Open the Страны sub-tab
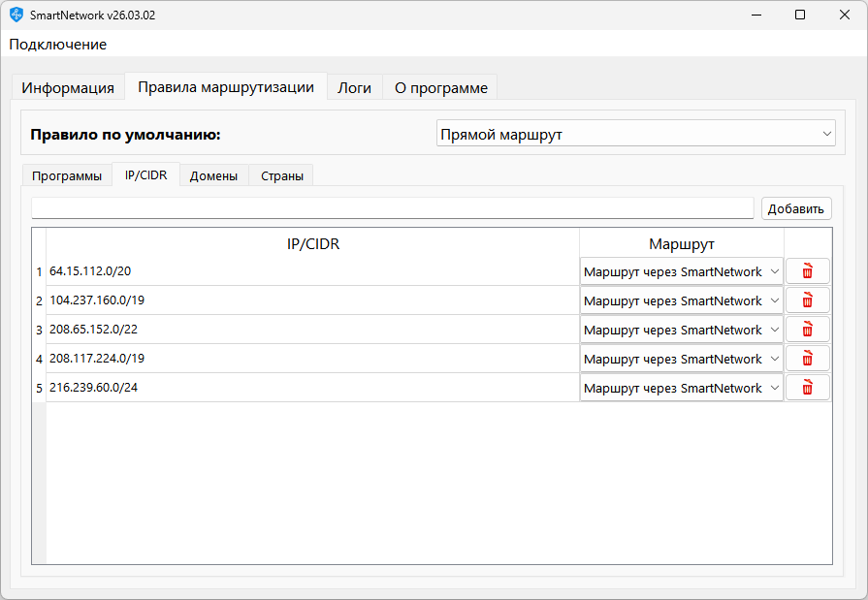This screenshot has width=868, height=600. click(x=281, y=176)
